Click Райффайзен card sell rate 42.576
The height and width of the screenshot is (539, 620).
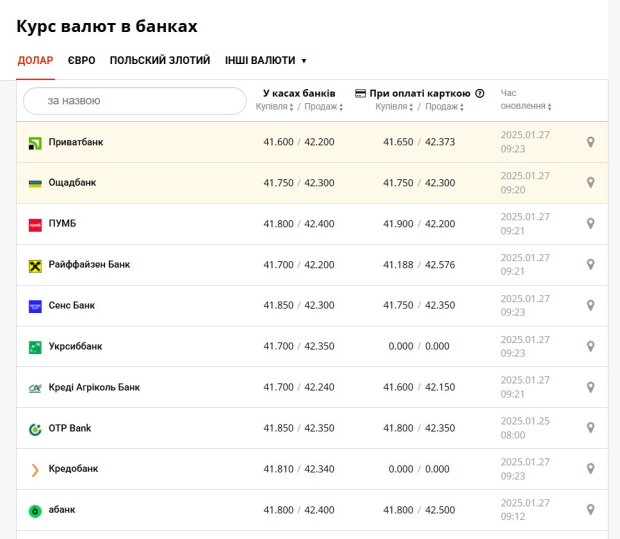point(440,265)
